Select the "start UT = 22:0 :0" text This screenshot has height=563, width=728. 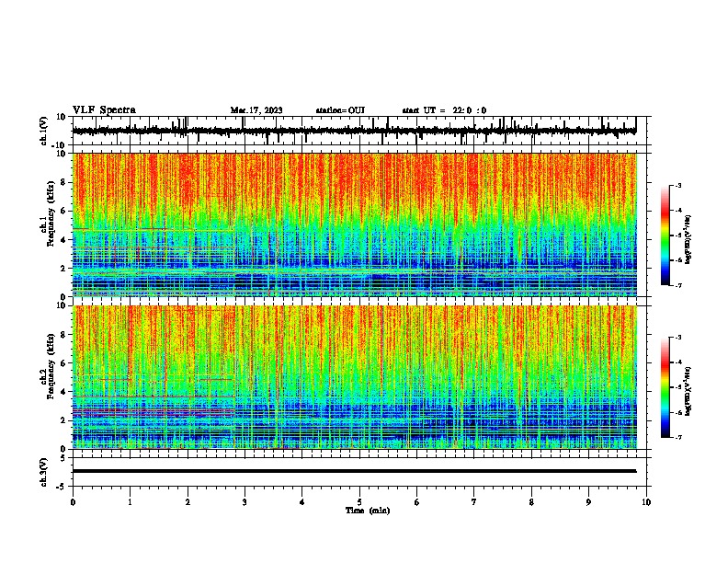[444, 110]
